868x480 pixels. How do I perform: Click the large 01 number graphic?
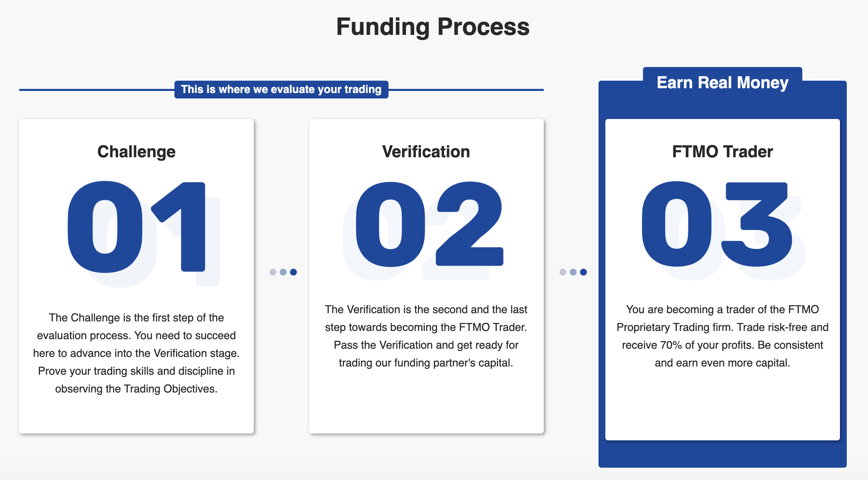click(x=137, y=227)
